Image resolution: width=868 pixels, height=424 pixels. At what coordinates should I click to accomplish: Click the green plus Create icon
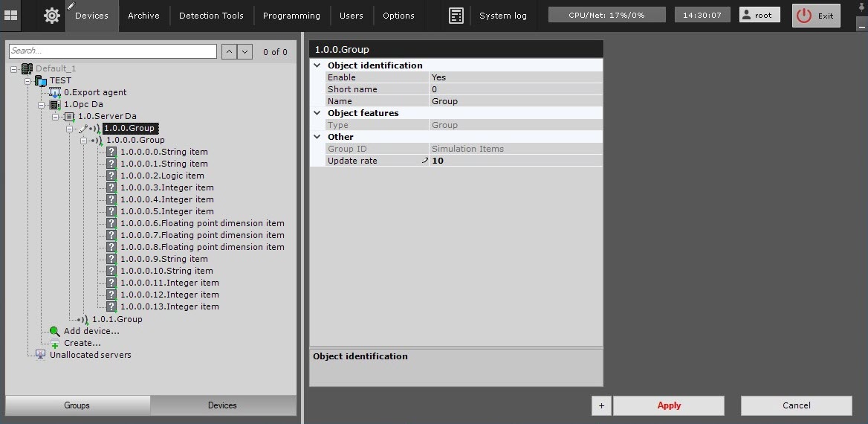pos(55,344)
